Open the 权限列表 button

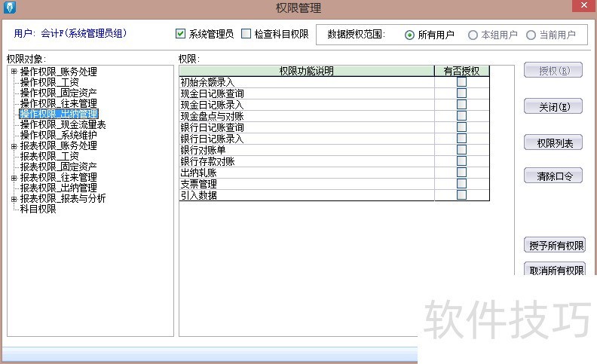pos(553,142)
